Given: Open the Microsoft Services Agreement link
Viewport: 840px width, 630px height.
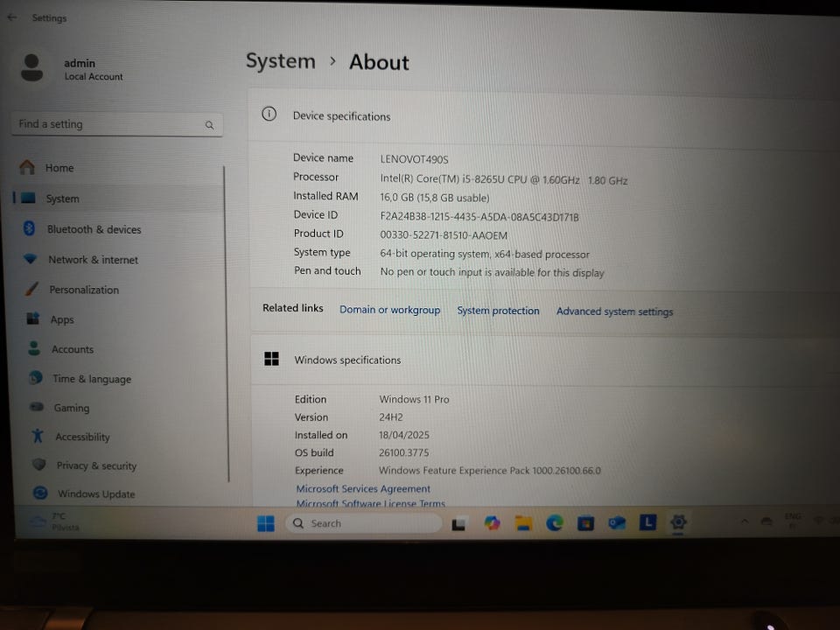Looking at the screenshot, I should [x=363, y=488].
